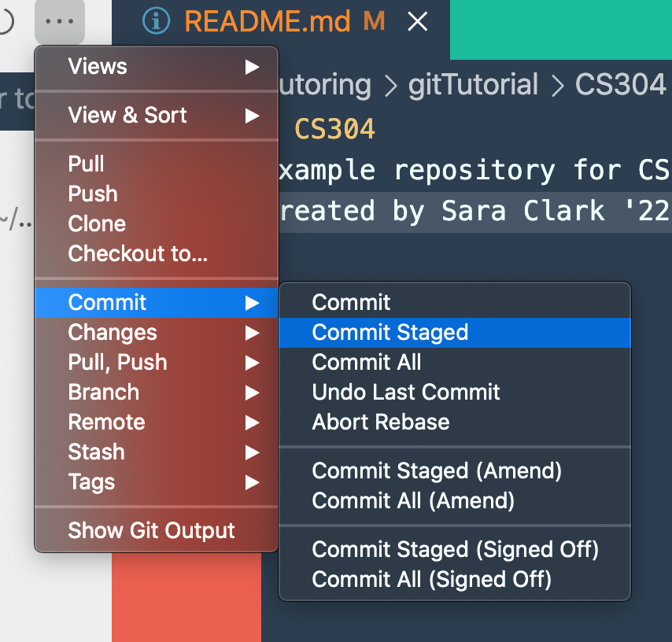672x642 pixels.
Task: Click the info icon on README.md tab
Action: click(x=156, y=21)
